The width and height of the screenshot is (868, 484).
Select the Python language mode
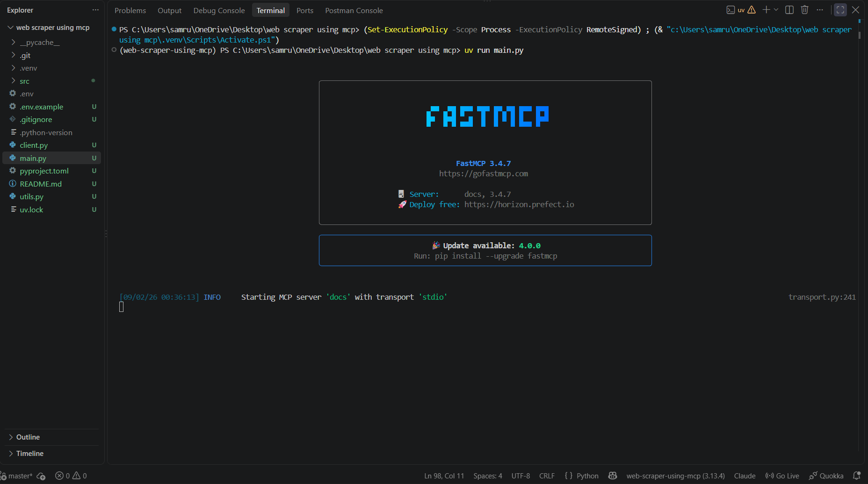pyautogui.click(x=587, y=476)
